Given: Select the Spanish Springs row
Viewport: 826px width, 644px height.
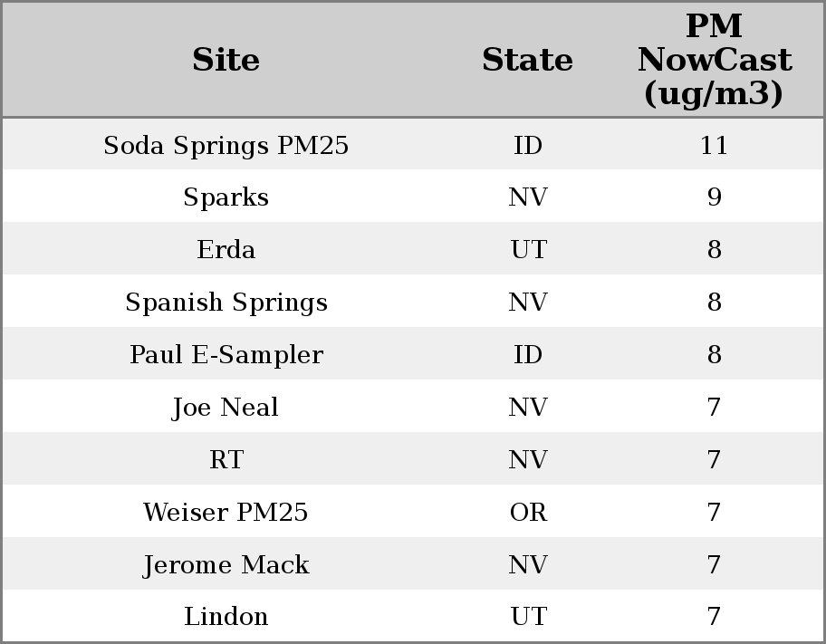Looking at the screenshot, I should (x=226, y=303).
